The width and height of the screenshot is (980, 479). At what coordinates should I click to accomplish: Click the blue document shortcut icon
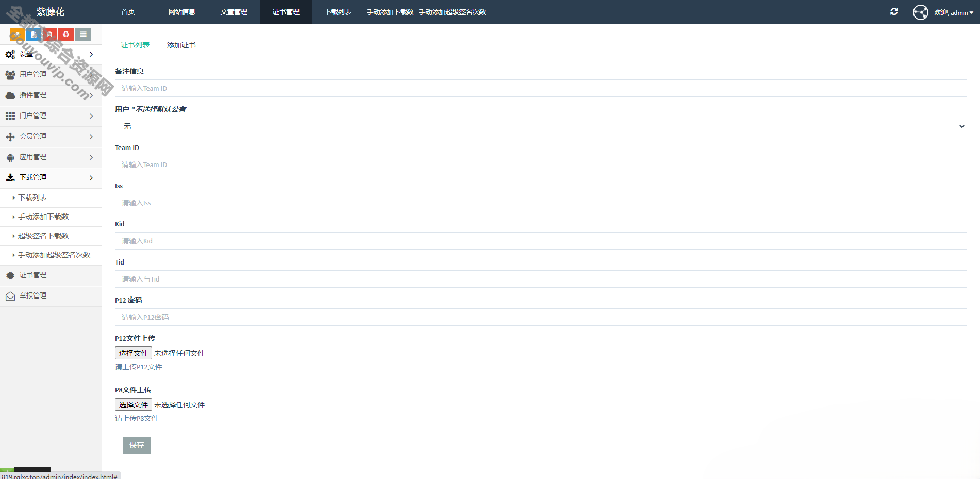[34, 35]
